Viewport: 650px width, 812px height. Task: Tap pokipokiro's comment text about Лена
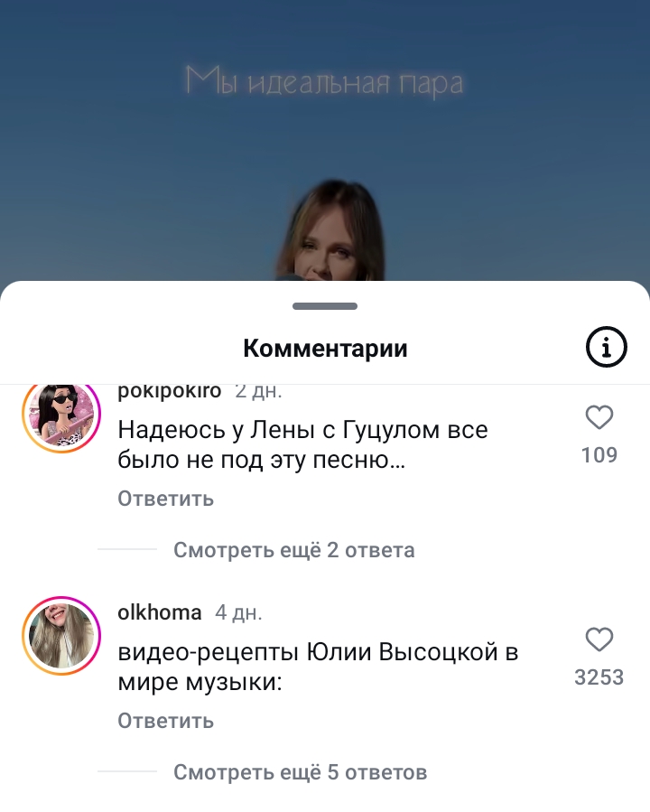pyautogui.click(x=302, y=444)
